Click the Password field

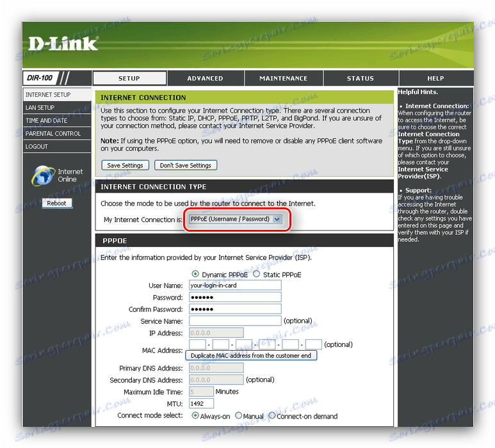(235, 297)
